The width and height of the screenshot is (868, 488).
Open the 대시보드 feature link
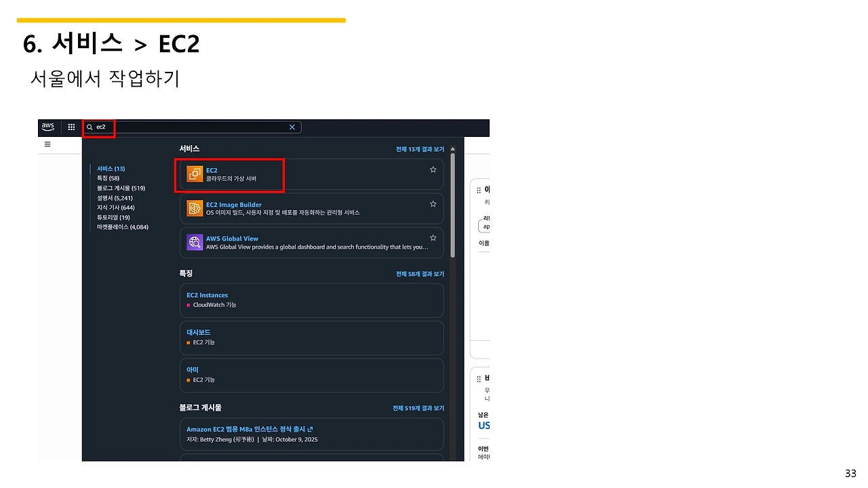(199, 332)
